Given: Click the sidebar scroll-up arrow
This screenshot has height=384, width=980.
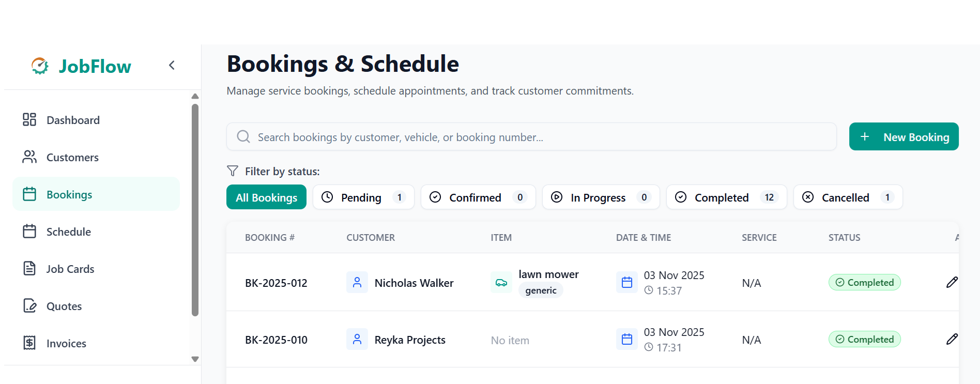Looking at the screenshot, I should [x=195, y=96].
